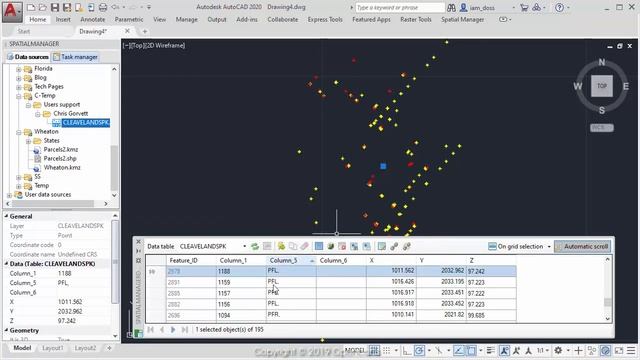Click the Save As icon in Quick Access toolbar
Image resolution: width=640 pixels, height=360 pixels.
(67, 7)
